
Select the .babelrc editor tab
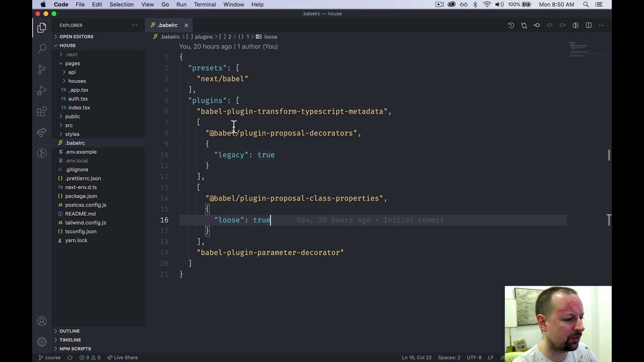[168, 25]
